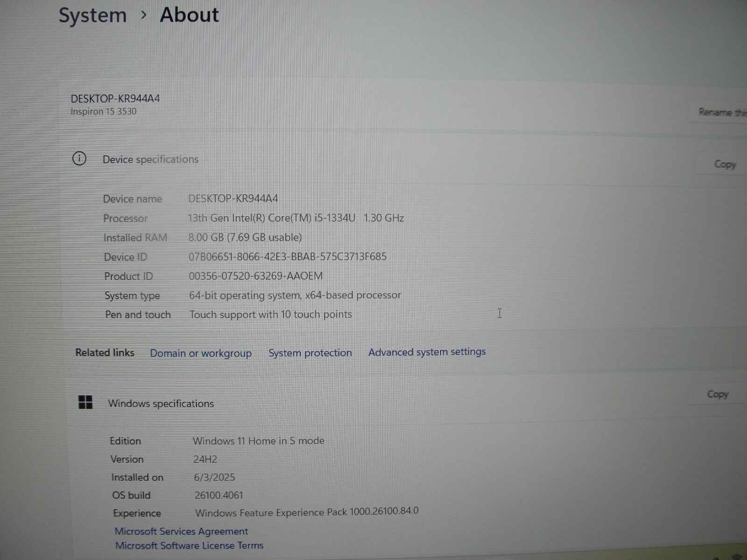
Task: Open the Domain or workgroup link
Action: coord(201,353)
